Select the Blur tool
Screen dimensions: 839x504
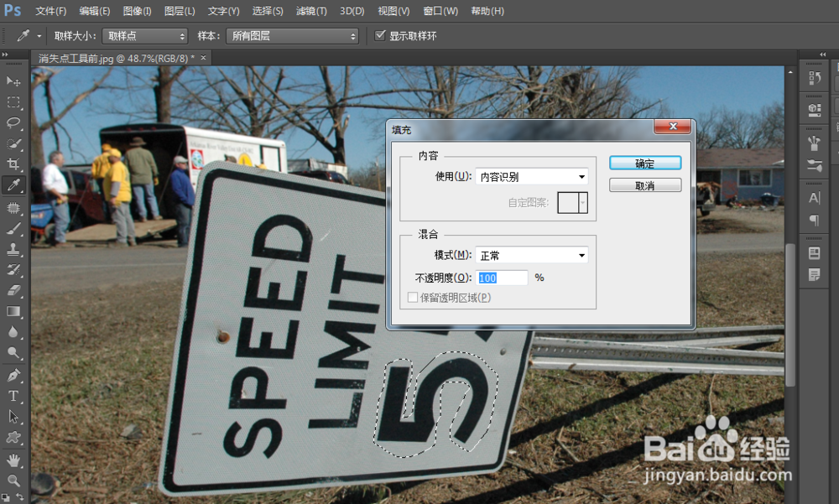click(13, 332)
